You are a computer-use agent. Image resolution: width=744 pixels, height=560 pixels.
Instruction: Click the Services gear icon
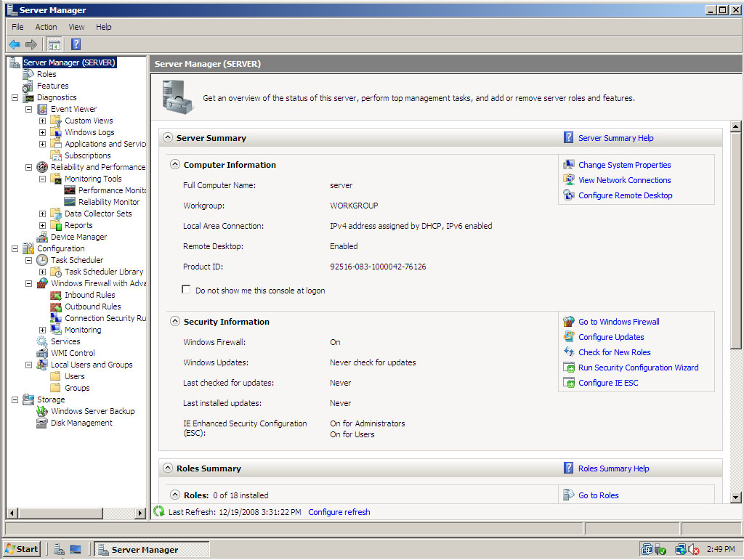click(x=42, y=341)
